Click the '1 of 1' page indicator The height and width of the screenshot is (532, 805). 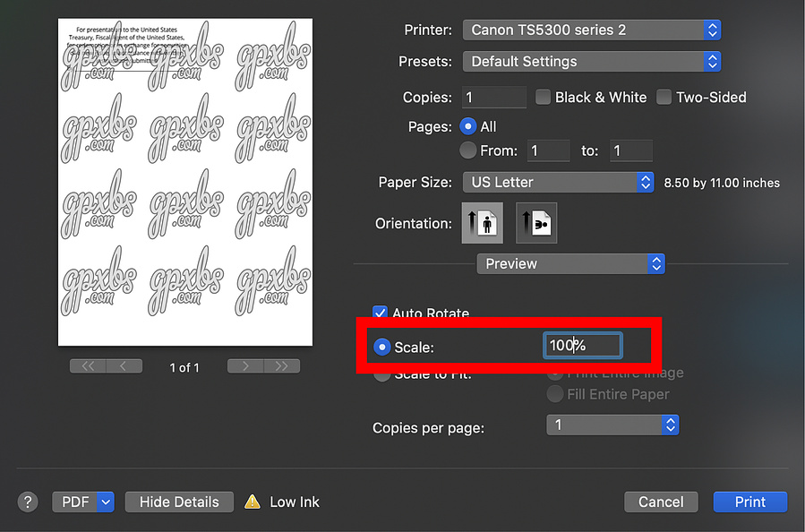[184, 367]
